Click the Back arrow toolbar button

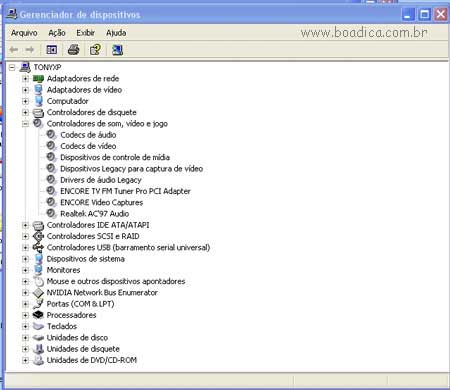click(14, 50)
